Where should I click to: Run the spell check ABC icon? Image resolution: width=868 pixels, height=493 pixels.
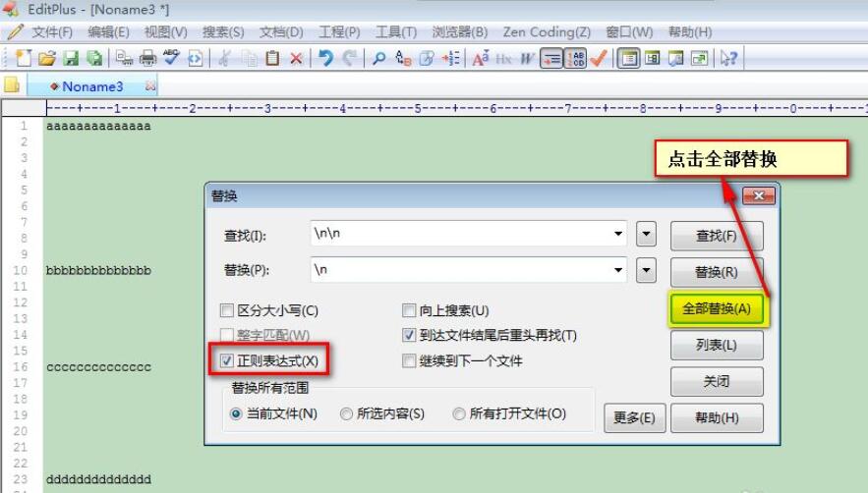[171, 58]
